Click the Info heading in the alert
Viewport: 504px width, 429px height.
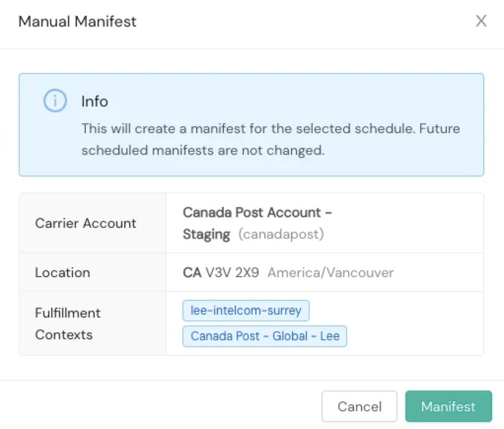(x=95, y=102)
